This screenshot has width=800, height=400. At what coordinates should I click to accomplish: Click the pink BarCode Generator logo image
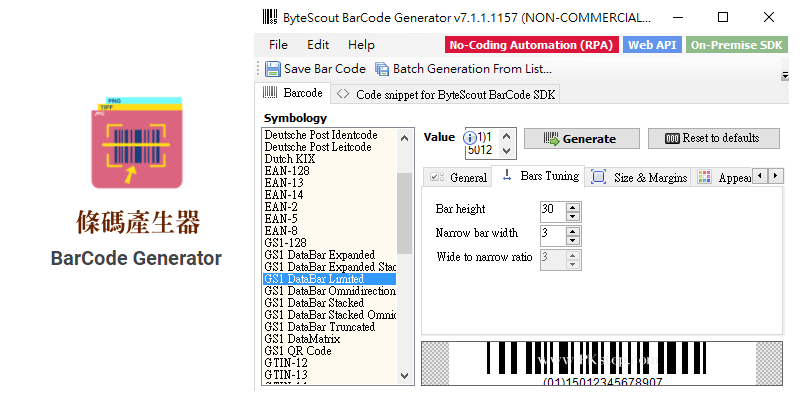137,143
